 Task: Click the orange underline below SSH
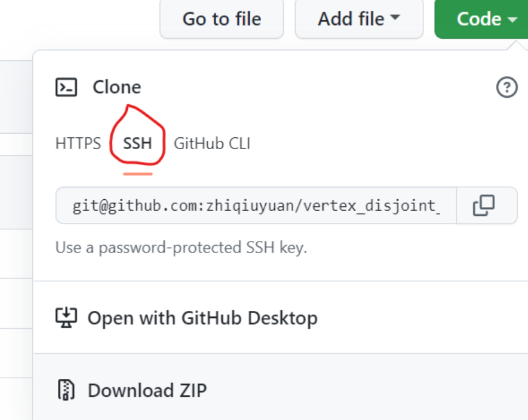138,174
